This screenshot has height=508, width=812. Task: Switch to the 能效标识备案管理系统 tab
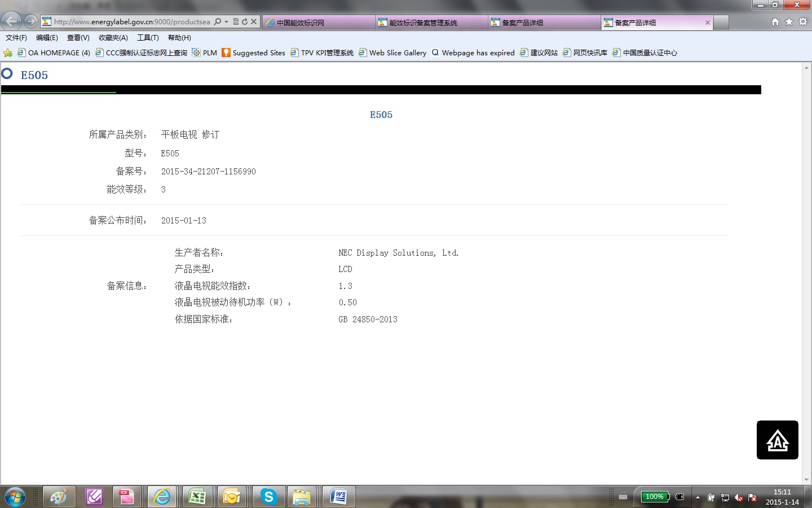(431, 23)
